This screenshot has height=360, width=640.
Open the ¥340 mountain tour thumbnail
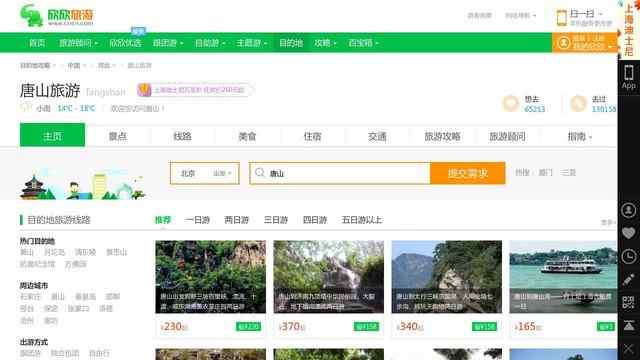pyautogui.click(x=447, y=277)
